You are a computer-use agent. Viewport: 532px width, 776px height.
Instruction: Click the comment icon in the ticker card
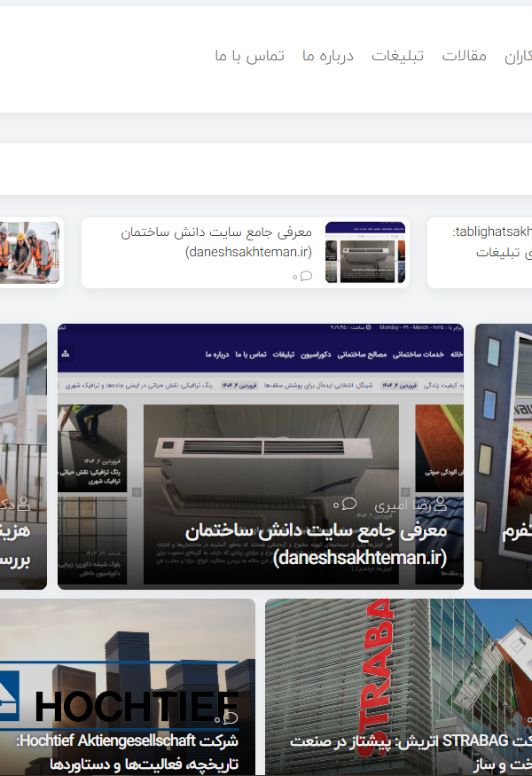[x=306, y=276]
